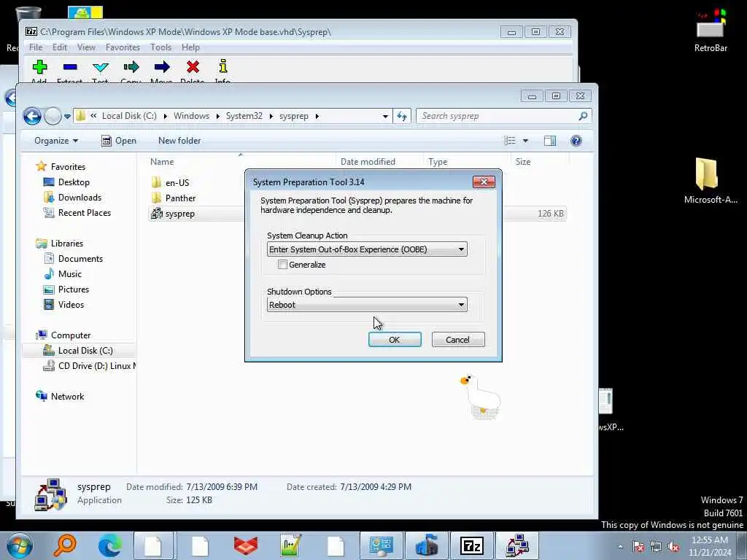Open the address bar history dropdown
The width and height of the screenshot is (747, 560).
(x=385, y=116)
